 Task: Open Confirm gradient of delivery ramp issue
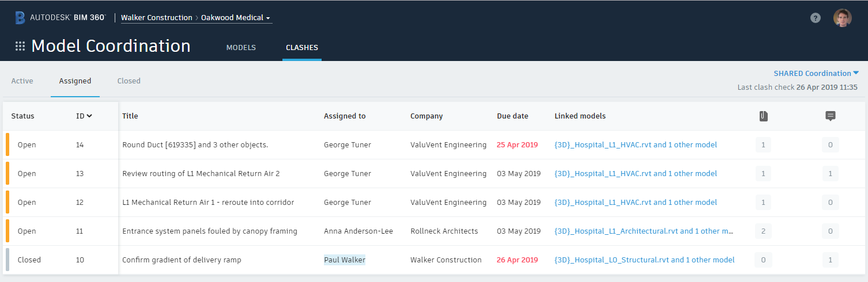tap(182, 260)
